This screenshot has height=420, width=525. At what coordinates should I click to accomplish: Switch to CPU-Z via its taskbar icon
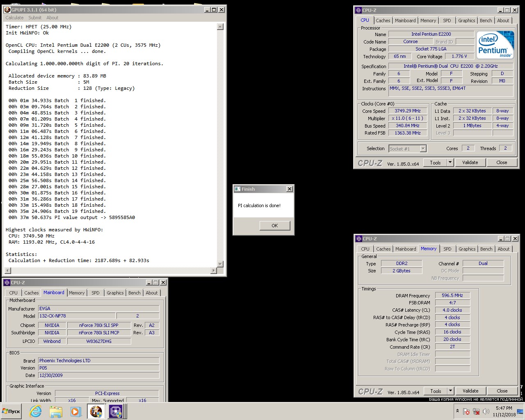pyautogui.click(x=116, y=411)
